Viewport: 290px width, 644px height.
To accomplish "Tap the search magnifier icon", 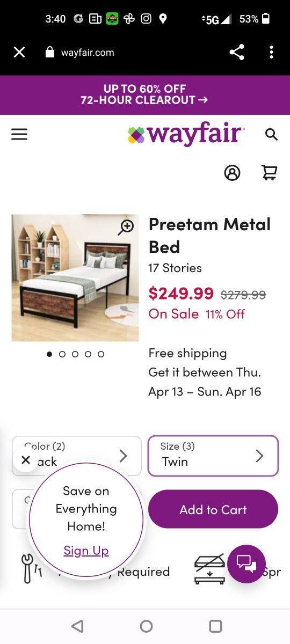I will (271, 134).
